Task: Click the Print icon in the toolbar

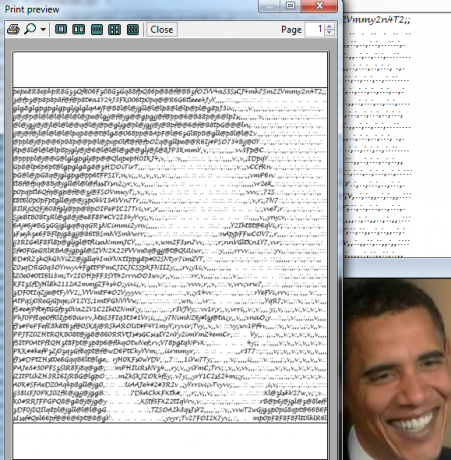Action: tap(13, 30)
